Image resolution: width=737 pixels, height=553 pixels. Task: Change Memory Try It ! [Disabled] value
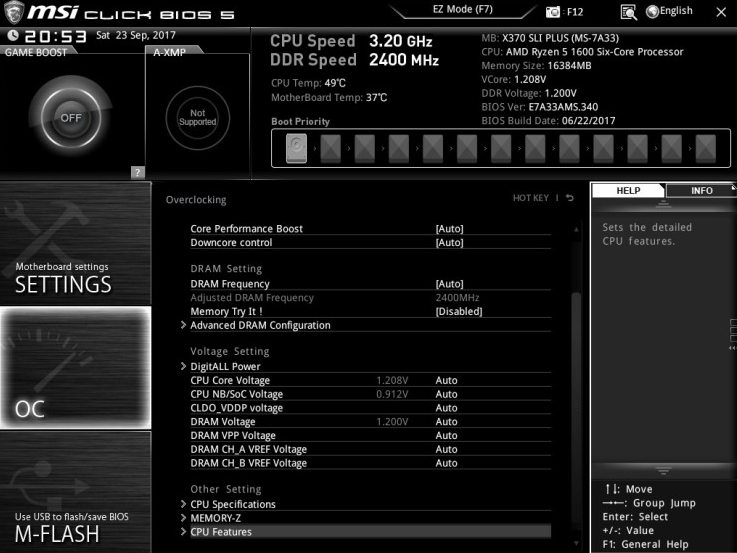[459, 312]
